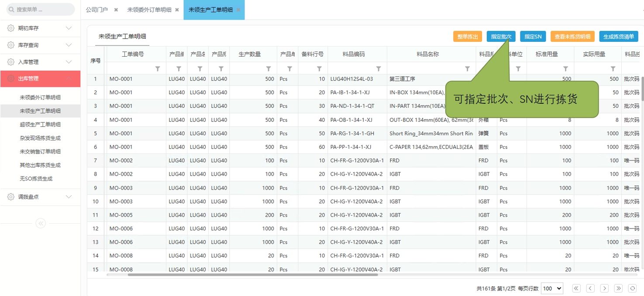This screenshot has height=296, width=644.
Task: Click the 料品名称 filter input box
Action: tap(426, 69)
